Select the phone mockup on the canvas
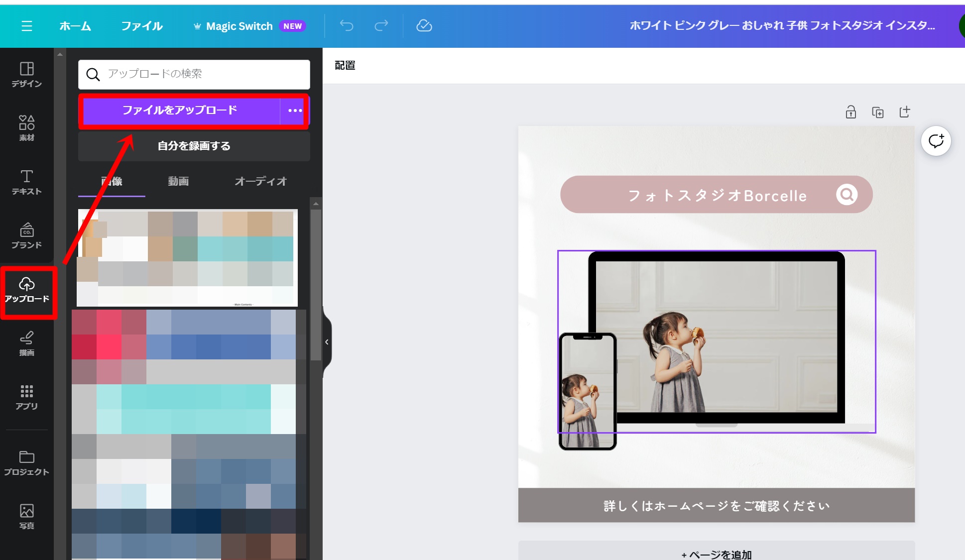This screenshot has width=965, height=560. 588,391
